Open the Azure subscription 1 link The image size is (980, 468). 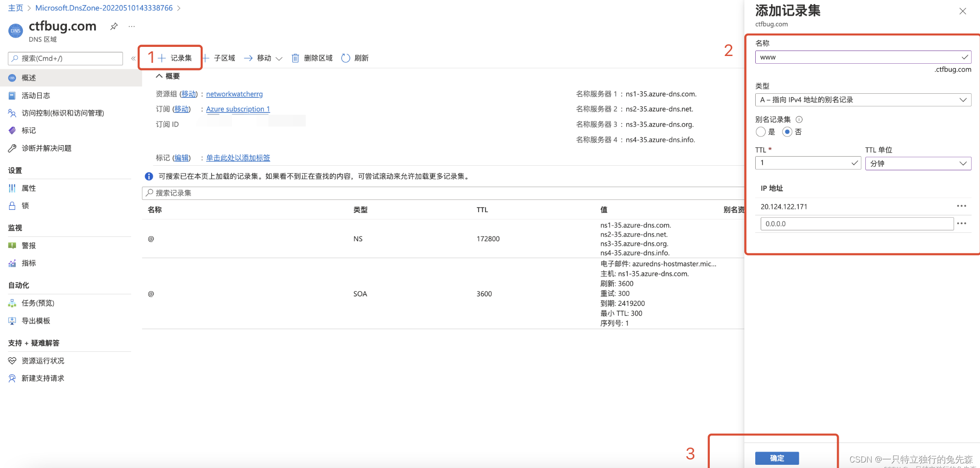click(238, 109)
